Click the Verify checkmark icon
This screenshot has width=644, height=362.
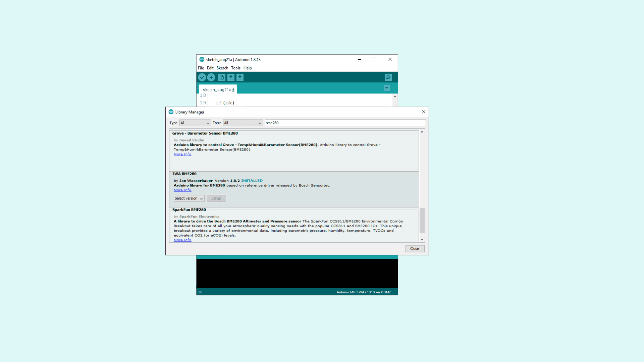[x=202, y=77]
